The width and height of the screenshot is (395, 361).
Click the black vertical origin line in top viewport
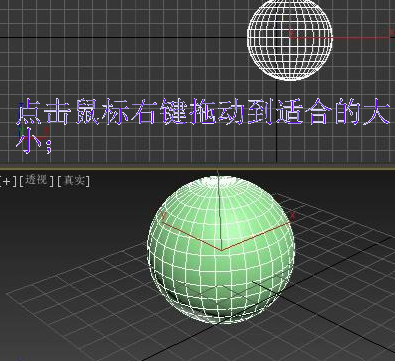pos(277,122)
